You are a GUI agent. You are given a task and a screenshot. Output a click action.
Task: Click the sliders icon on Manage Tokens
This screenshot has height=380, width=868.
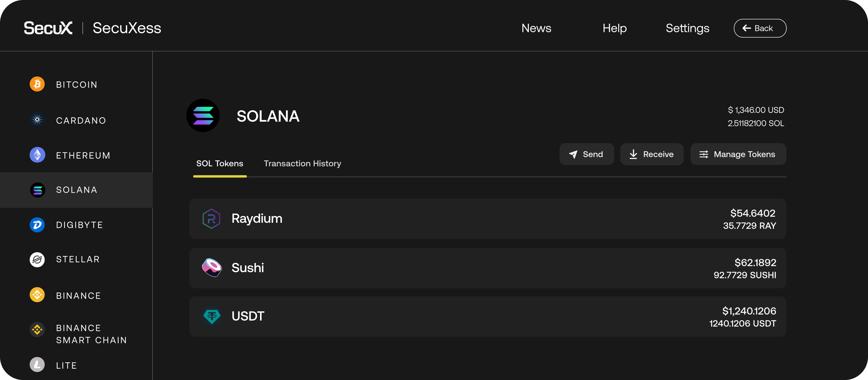pyautogui.click(x=704, y=154)
